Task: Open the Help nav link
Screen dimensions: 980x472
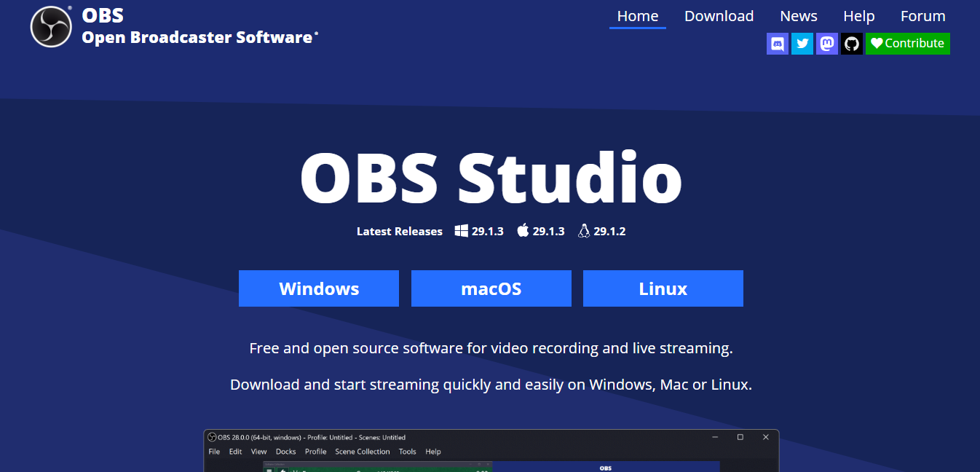Action: point(858,16)
